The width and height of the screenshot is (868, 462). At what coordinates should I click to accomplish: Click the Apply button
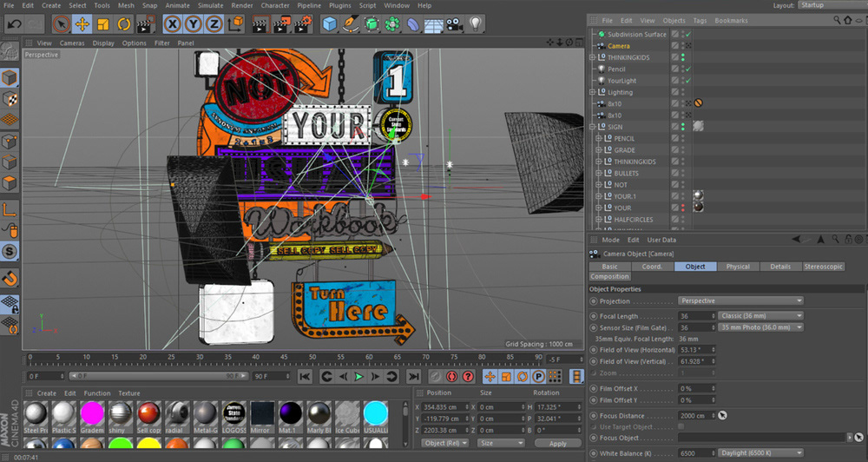pos(557,444)
